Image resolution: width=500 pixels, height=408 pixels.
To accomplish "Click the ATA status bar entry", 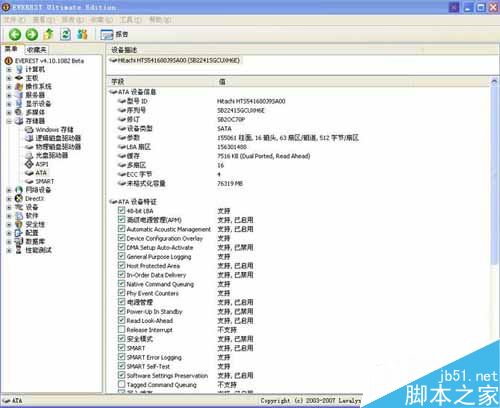I will coord(12,400).
